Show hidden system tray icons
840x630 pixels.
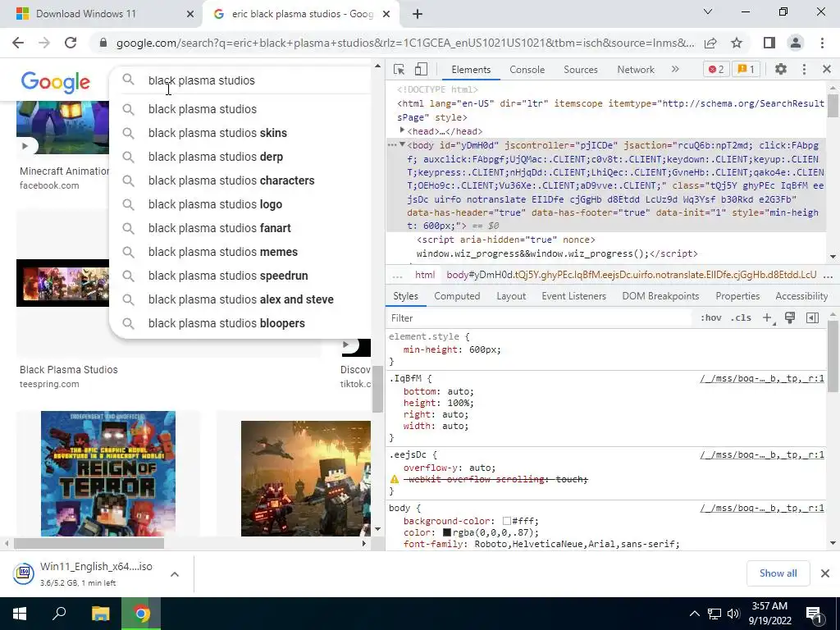[694, 614]
